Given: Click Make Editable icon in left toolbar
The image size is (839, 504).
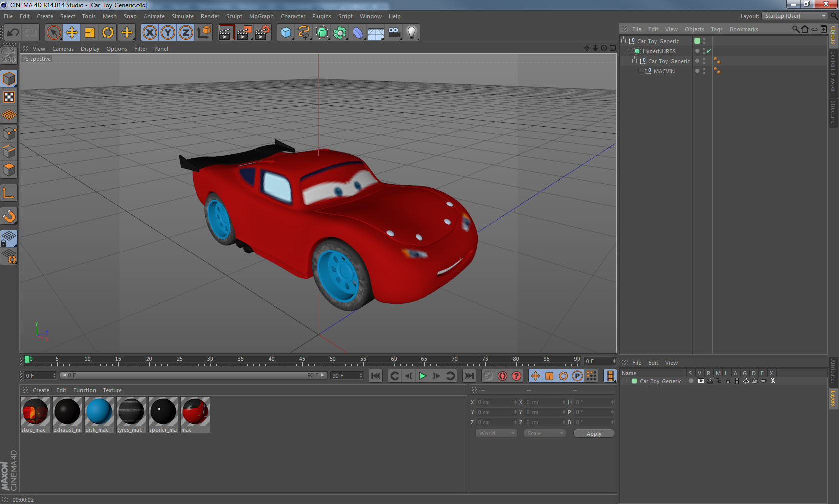Looking at the screenshot, I should (x=9, y=55).
